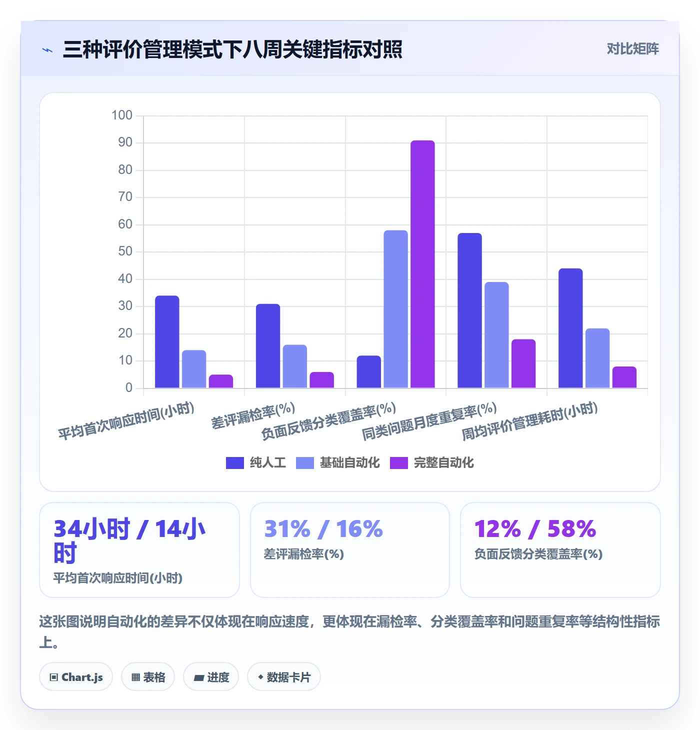Select the Chart.js tag chip
This screenshot has height=730, width=700.
(x=76, y=677)
